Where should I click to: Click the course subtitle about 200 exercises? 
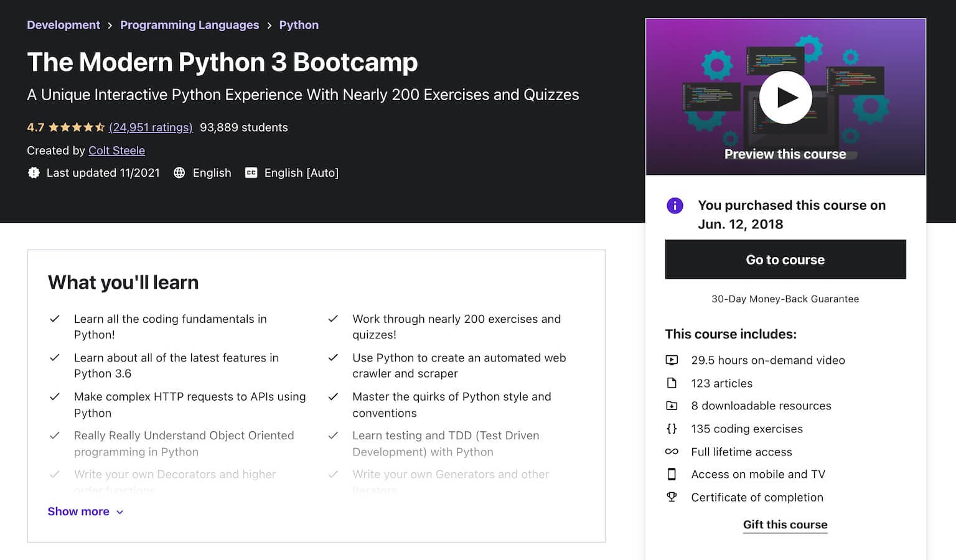303,95
